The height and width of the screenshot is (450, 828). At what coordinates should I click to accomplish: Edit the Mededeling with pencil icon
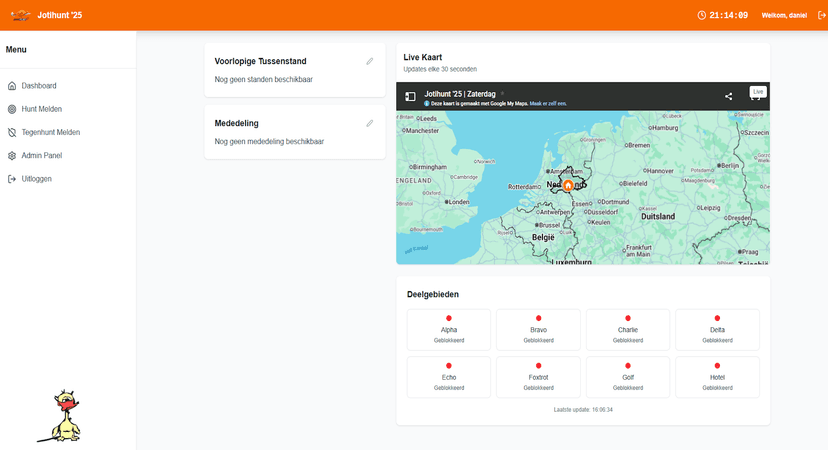[x=370, y=124]
